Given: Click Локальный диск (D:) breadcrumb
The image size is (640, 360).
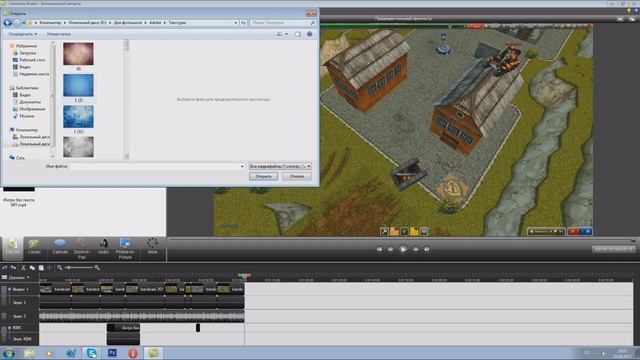Looking at the screenshot, I should click(87, 23).
